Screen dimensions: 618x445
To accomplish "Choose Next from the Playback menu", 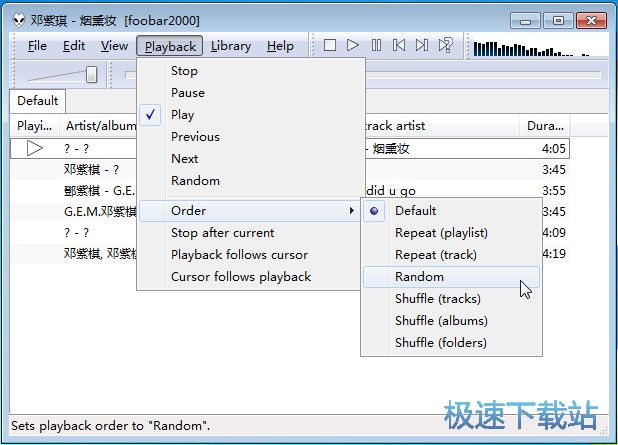I will pos(250,159).
